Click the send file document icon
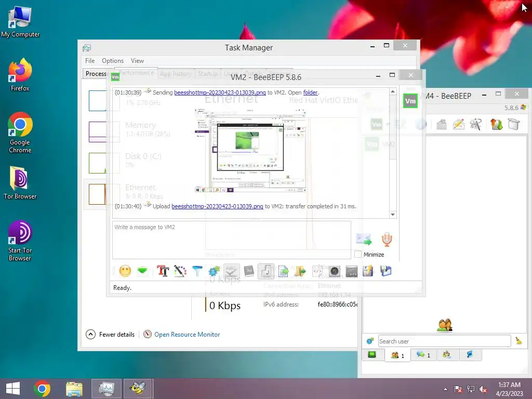The height and width of the screenshot is (399, 532). coord(283,271)
